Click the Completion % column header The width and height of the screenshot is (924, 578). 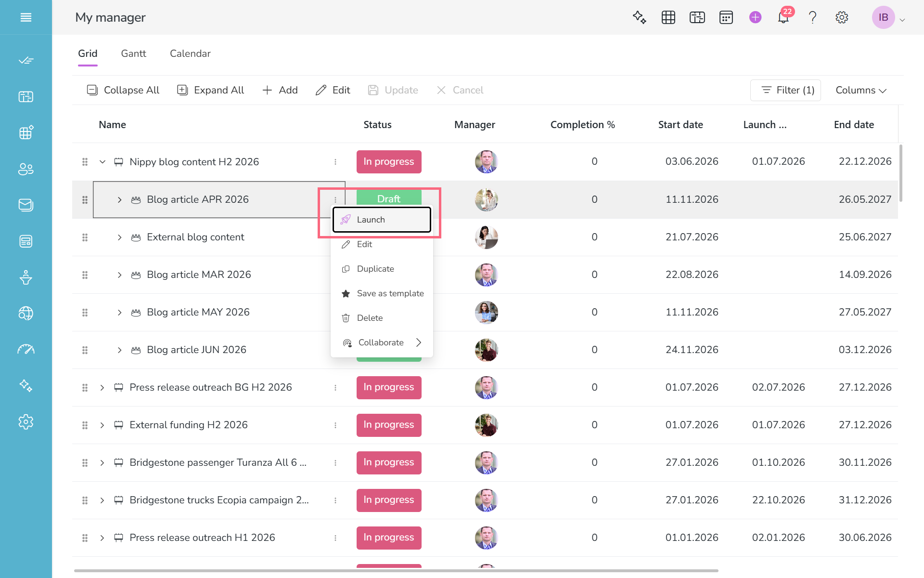(x=583, y=125)
